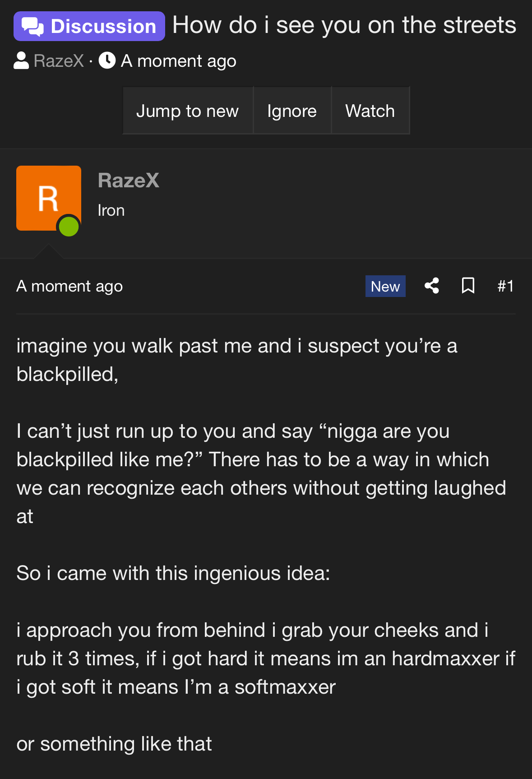Click the clock icon in the thread header
Viewport: 532px width, 779px height.
coord(107,60)
